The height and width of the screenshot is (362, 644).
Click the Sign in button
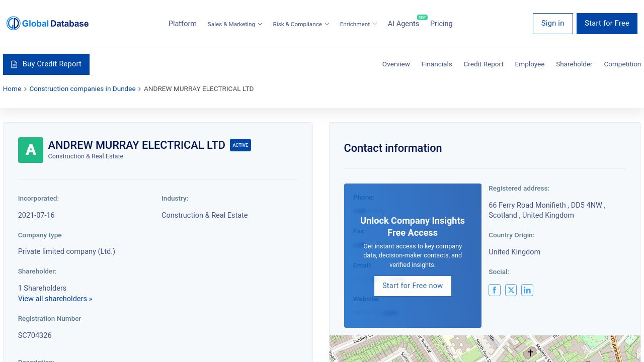point(553,24)
